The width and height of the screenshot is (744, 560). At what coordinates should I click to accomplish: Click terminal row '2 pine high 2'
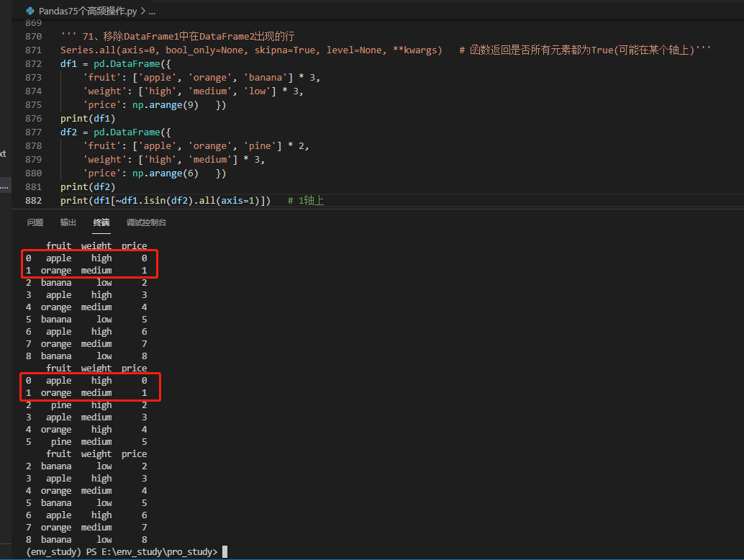tap(86, 405)
